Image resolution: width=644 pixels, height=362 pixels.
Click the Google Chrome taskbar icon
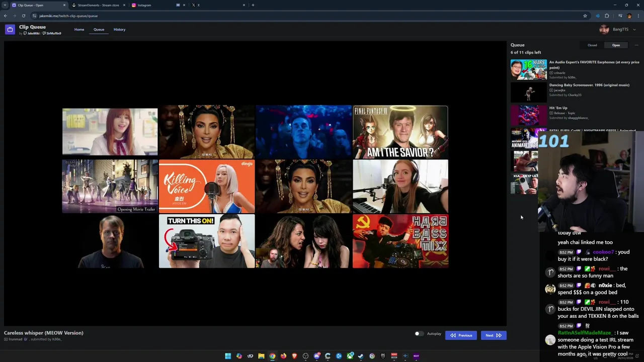click(272, 356)
